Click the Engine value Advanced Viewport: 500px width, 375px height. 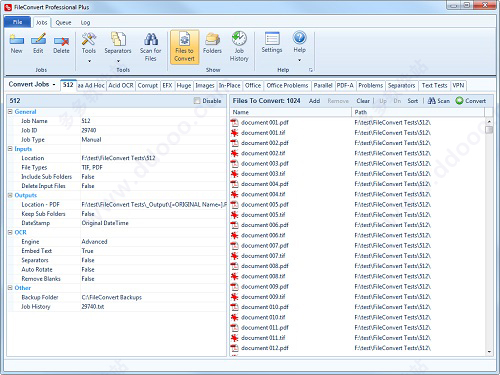94,242
